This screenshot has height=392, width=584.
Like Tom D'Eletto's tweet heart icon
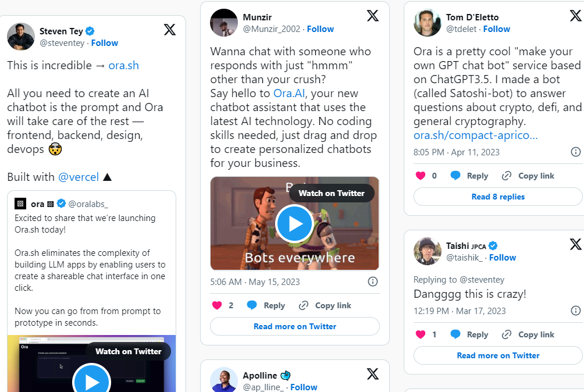[x=421, y=176]
